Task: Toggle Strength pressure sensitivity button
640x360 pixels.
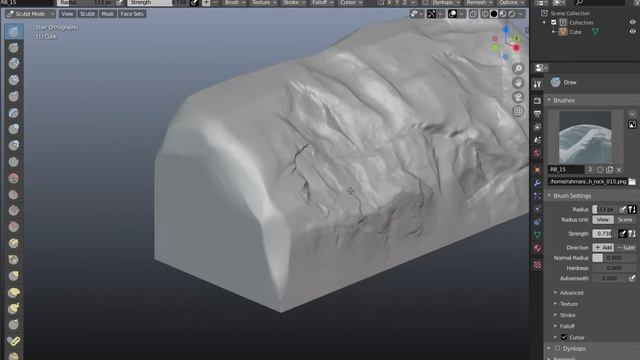Action: 622,233
